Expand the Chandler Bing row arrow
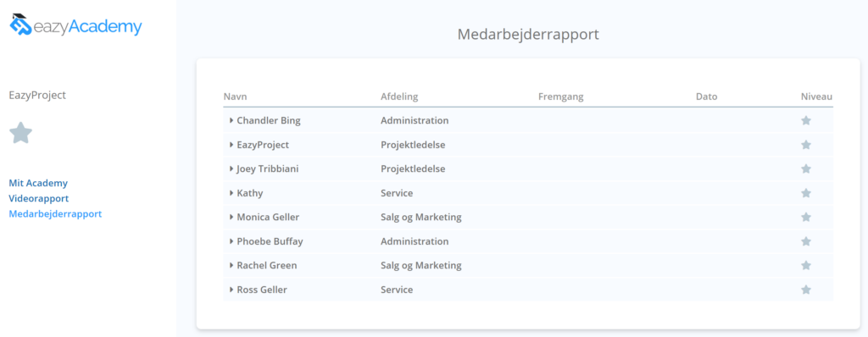The image size is (868, 337). click(x=231, y=120)
